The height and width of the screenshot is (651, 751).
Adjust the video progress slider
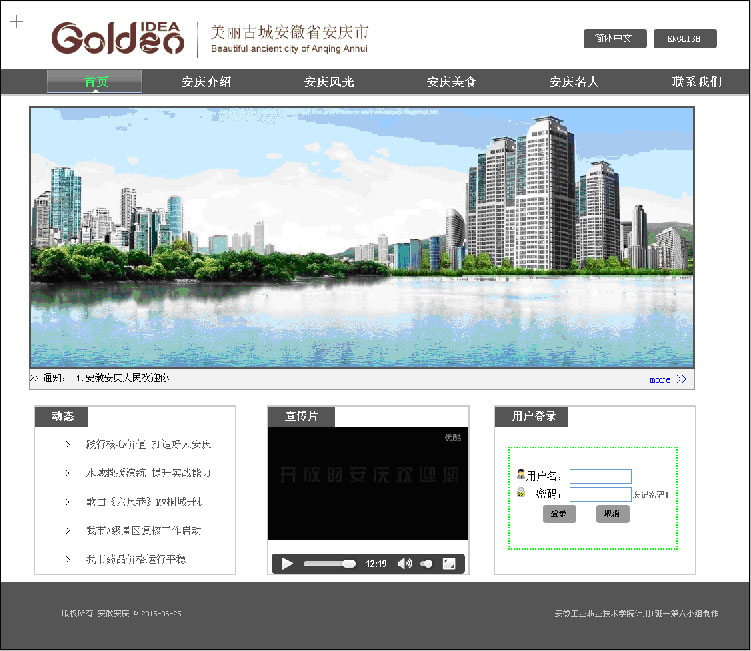tap(329, 564)
